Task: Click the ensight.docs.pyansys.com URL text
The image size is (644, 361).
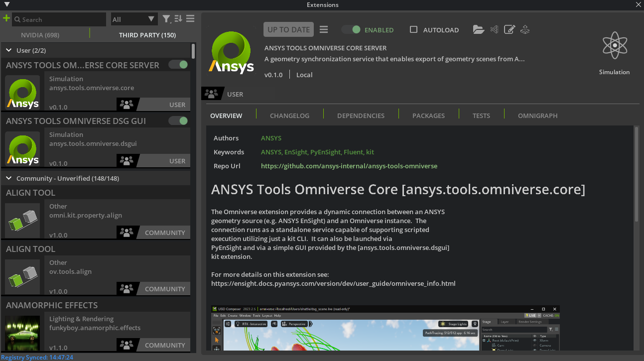Action: click(333, 283)
